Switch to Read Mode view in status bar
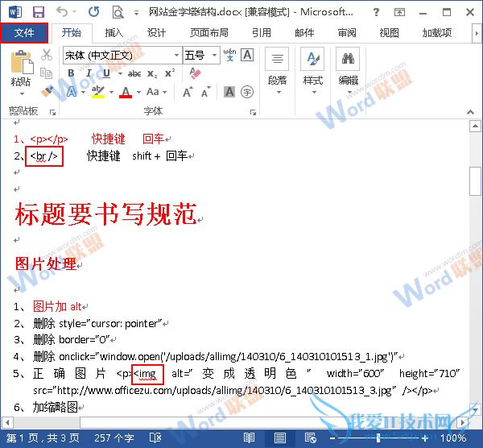The width and height of the screenshot is (483, 448). click(250, 438)
